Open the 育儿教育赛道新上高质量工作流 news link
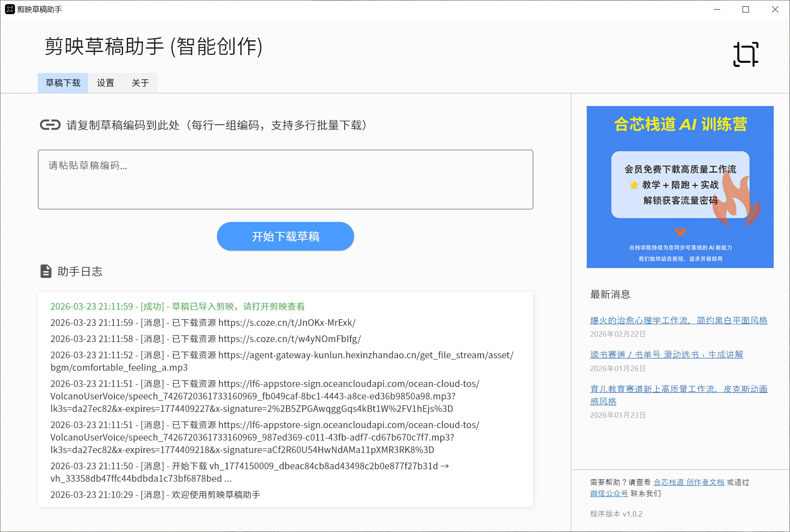Screen dimensions: 790x532 point(679,395)
